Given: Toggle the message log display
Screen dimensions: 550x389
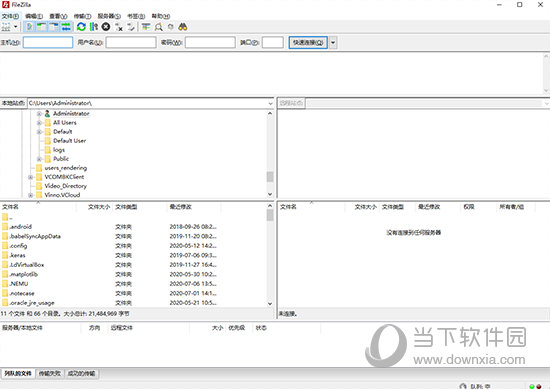Looking at the screenshot, I should 30,27.
